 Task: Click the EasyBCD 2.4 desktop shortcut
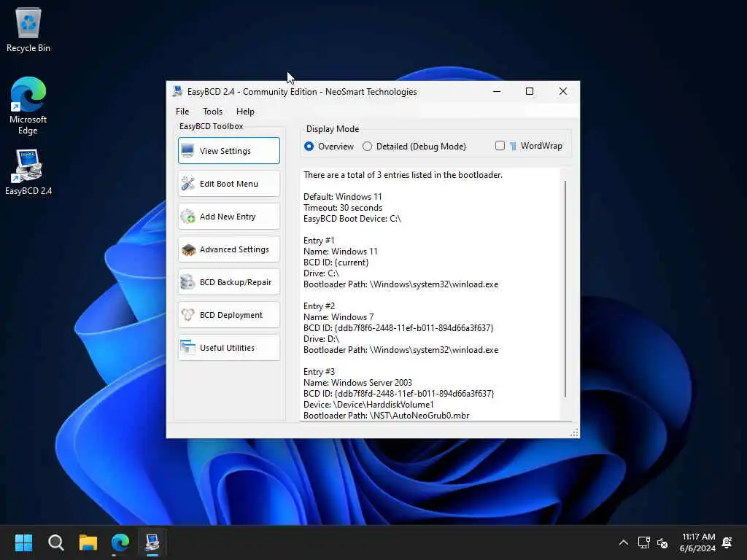(x=28, y=172)
